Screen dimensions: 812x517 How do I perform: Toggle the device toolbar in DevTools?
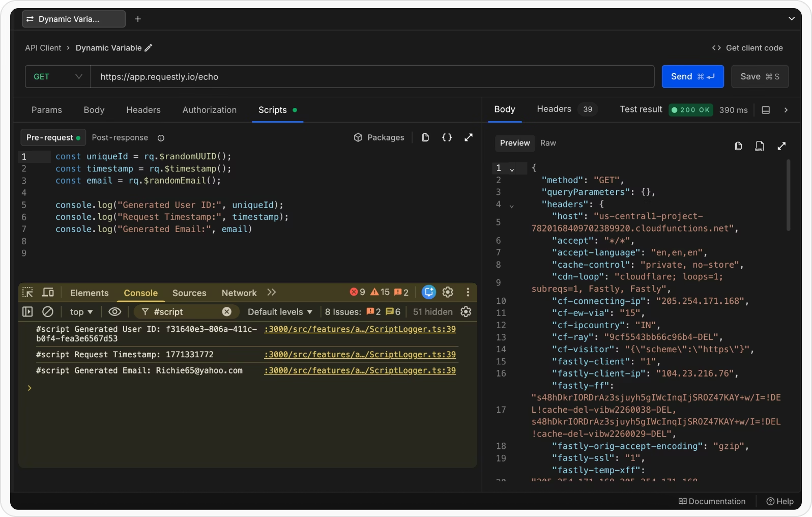point(48,293)
